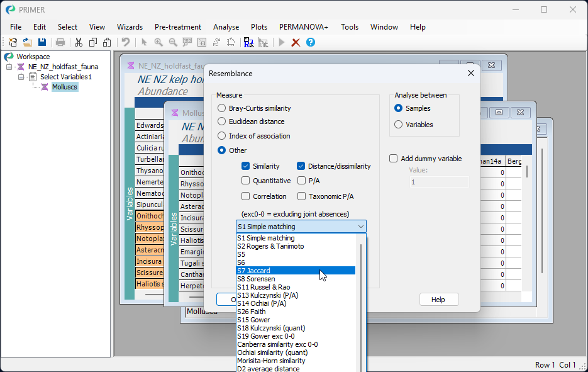Click the Paste clipboard icon

coord(107,42)
